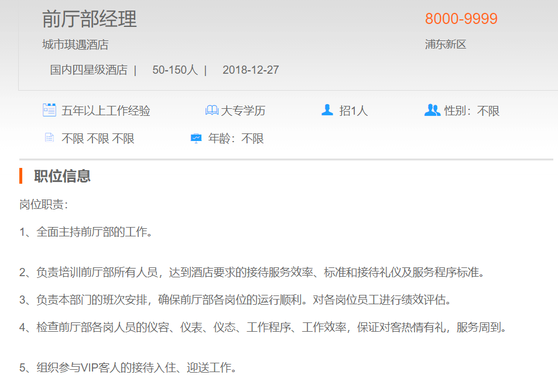Click the 招1人 headcount text
Screen dimensions: 558x392
354,111
